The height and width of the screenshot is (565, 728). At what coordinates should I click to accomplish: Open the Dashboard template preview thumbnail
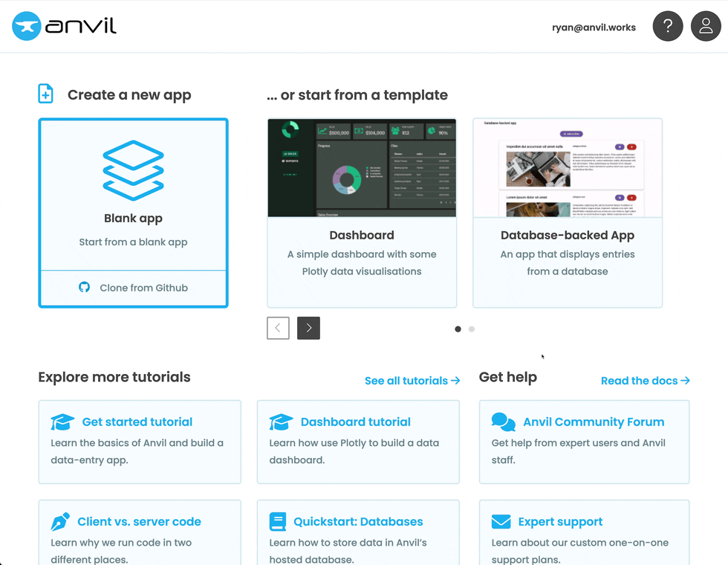(362, 168)
